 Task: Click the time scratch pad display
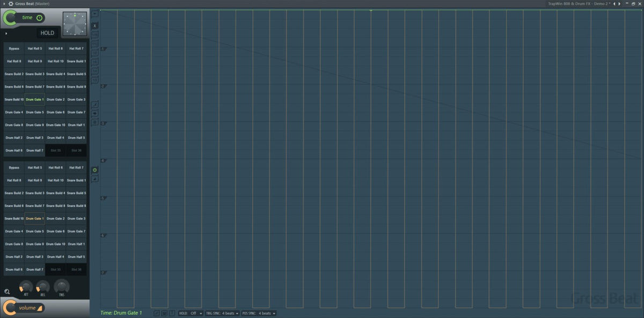click(75, 24)
